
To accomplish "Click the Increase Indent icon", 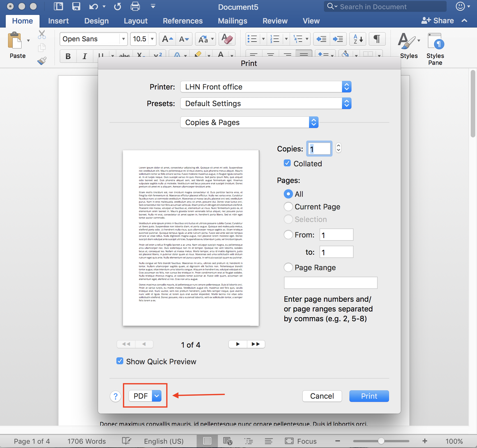I will pos(338,39).
